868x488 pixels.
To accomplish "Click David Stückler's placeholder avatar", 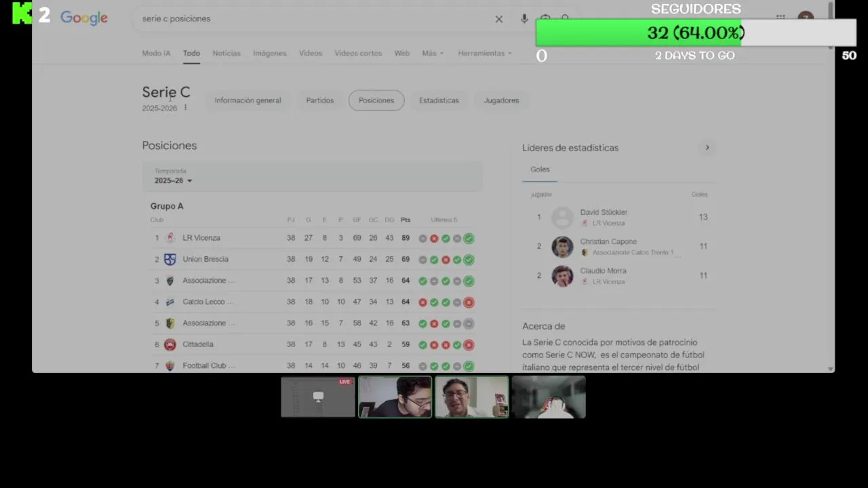I will 562,218.
